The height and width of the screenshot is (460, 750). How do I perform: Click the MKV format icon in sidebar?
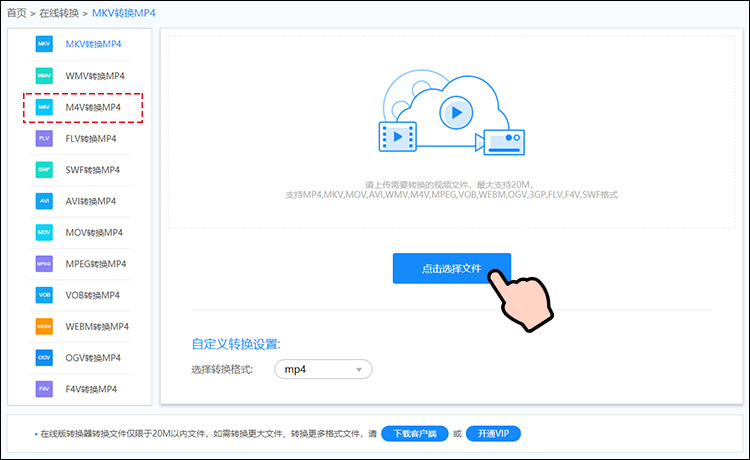point(44,44)
